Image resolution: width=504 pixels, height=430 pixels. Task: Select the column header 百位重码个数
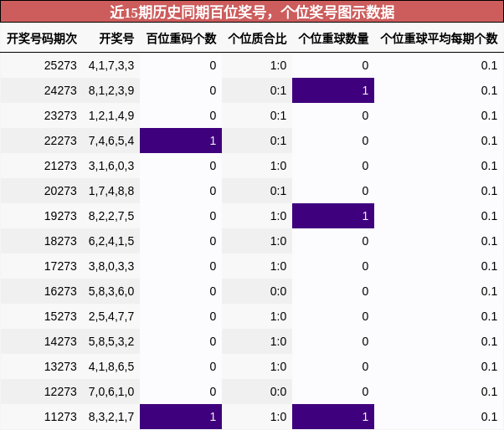click(x=182, y=38)
